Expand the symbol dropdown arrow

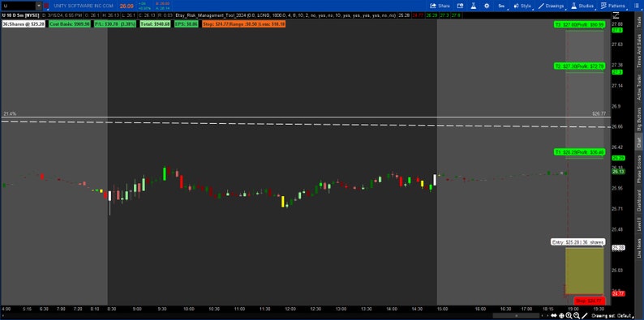coord(39,6)
